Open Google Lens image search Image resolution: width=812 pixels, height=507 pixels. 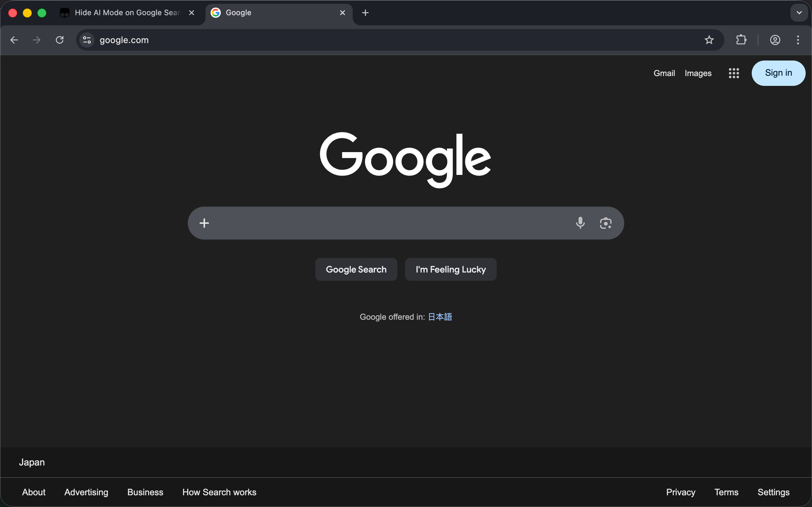tap(605, 223)
